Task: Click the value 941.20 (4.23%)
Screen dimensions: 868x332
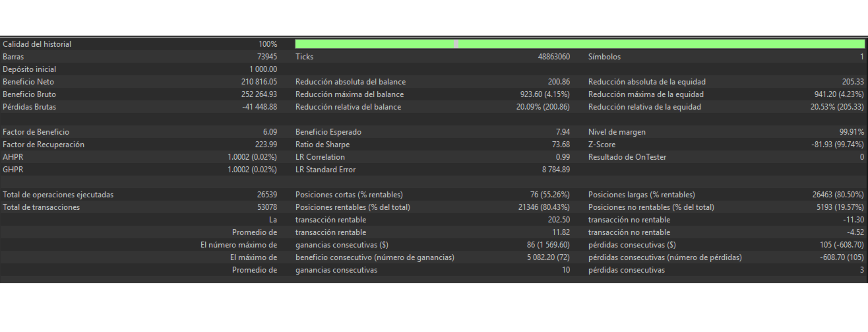Action: pyautogui.click(x=839, y=94)
